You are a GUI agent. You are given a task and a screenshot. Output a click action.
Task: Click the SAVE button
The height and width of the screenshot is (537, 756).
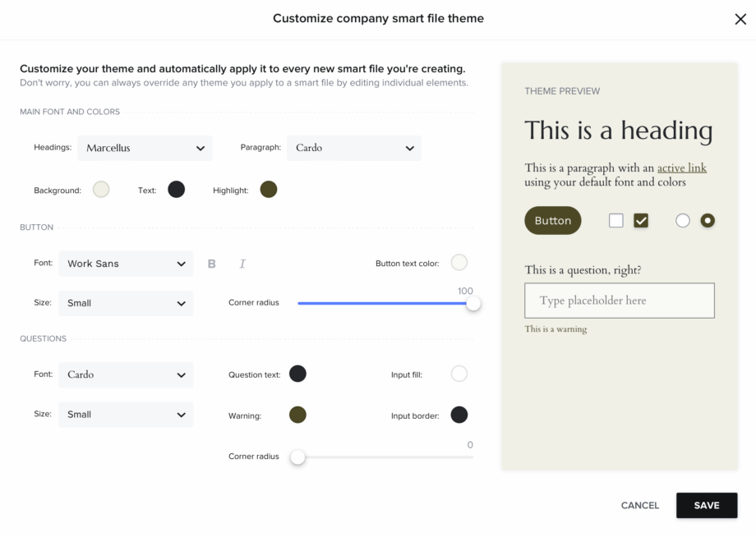707,506
